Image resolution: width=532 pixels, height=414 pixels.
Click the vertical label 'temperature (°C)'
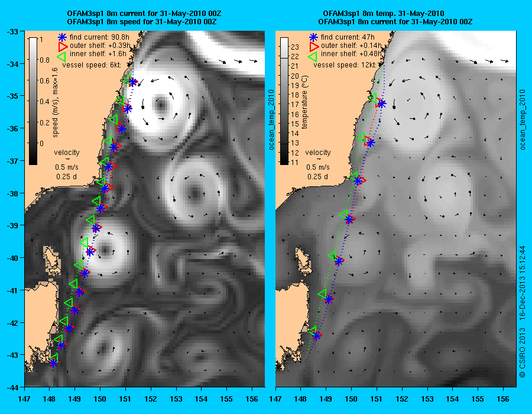[304, 102]
